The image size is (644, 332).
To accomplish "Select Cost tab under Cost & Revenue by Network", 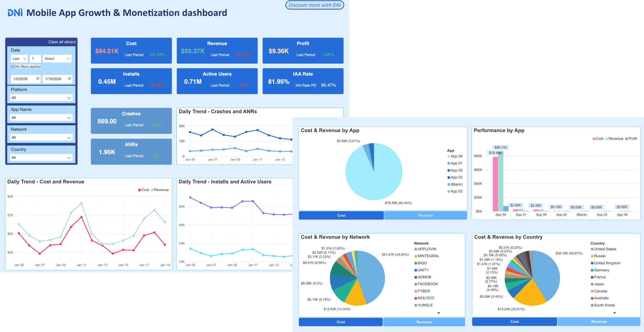I will tap(341, 322).
